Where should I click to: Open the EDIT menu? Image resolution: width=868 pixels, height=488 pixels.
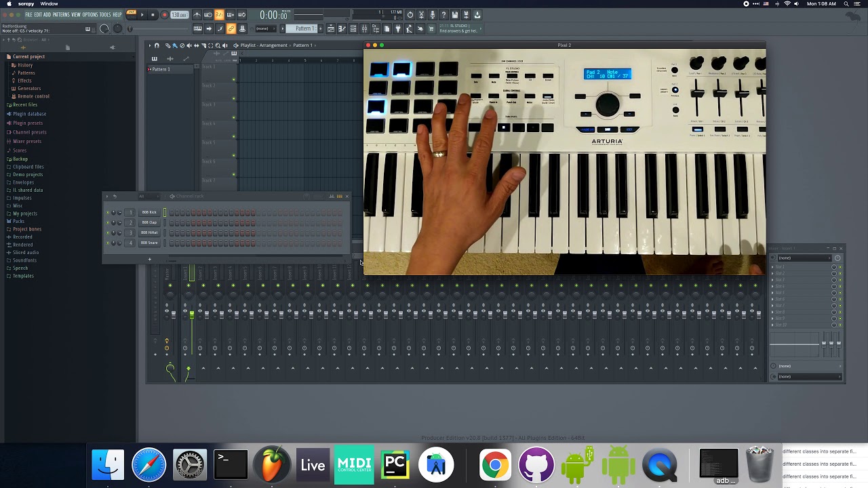[37, 14]
